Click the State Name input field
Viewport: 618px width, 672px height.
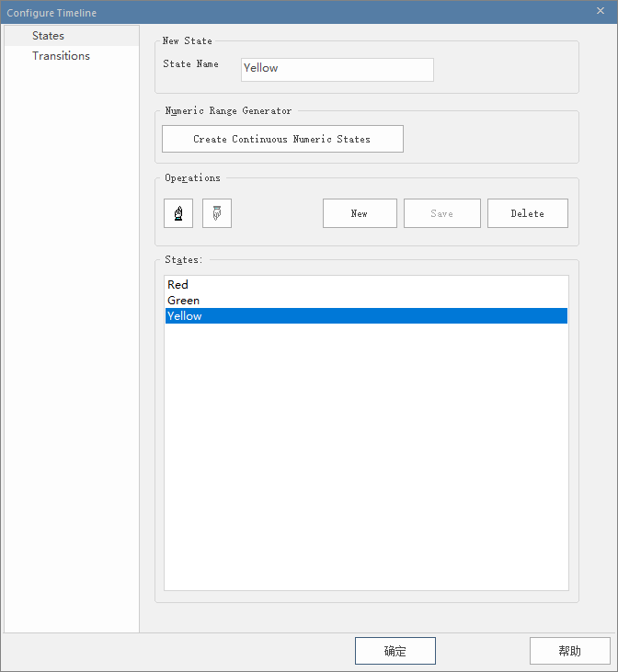click(x=338, y=70)
